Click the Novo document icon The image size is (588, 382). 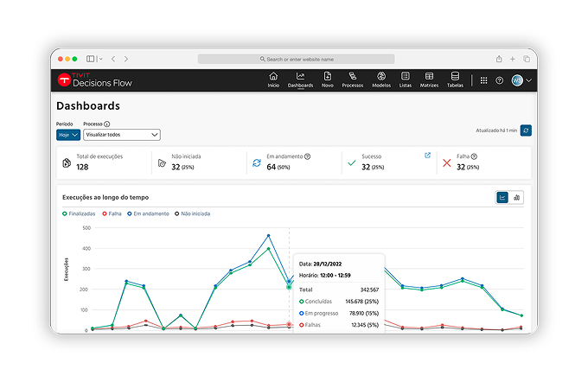click(328, 78)
